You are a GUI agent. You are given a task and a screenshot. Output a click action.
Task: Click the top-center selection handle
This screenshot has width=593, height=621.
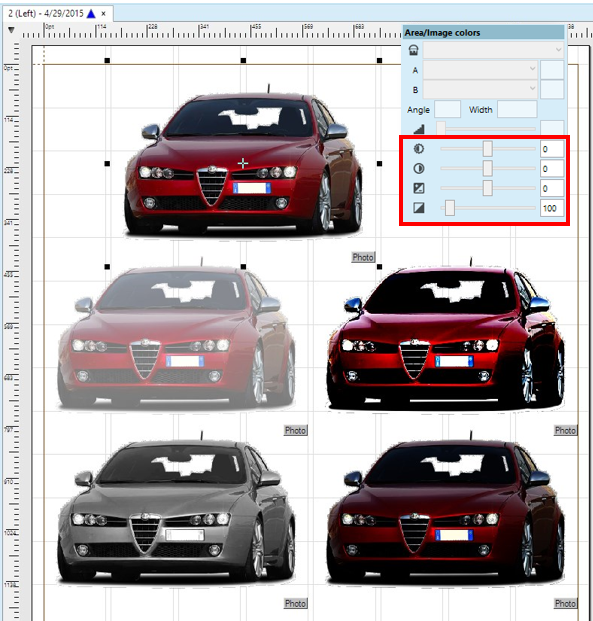pos(243,61)
